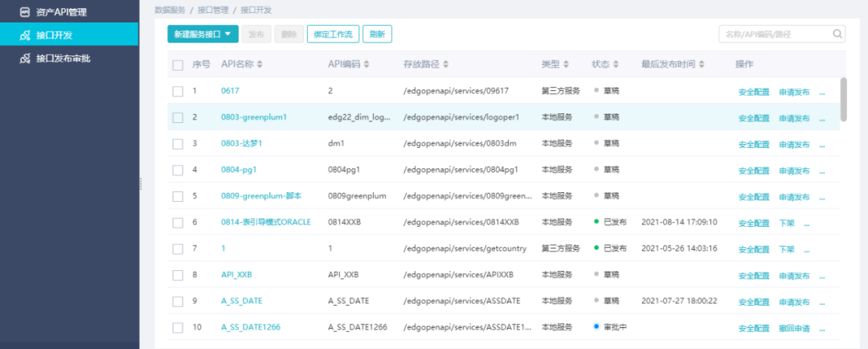868x349 pixels.
Task: Sort by 存放路径 column icon
Action: 444,64
